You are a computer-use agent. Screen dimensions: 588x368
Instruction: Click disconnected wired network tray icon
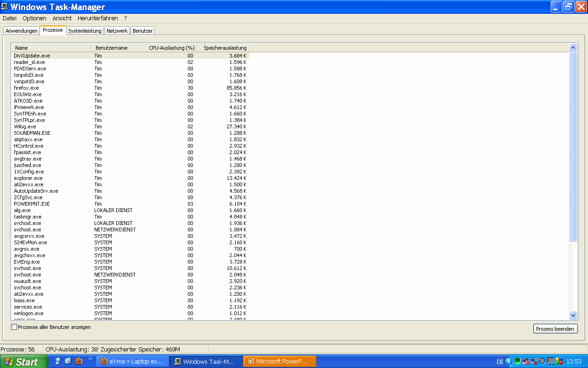tap(526, 362)
